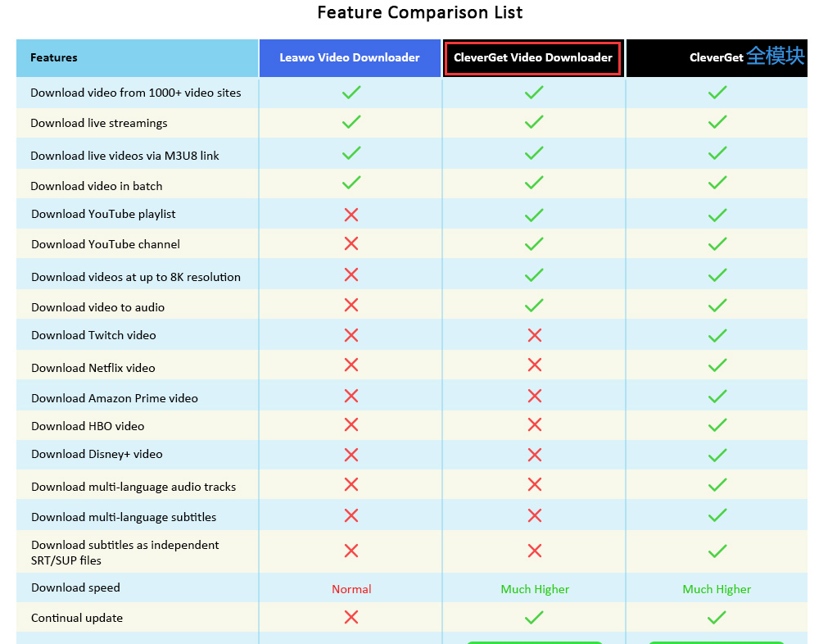Click the rightmost checkmark in the Amazon Prime row
The width and height of the screenshot is (828, 644).
[717, 397]
